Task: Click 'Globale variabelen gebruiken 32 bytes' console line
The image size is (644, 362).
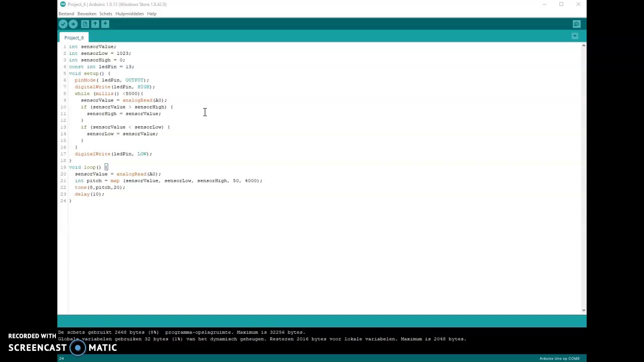Action: tap(262, 339)
